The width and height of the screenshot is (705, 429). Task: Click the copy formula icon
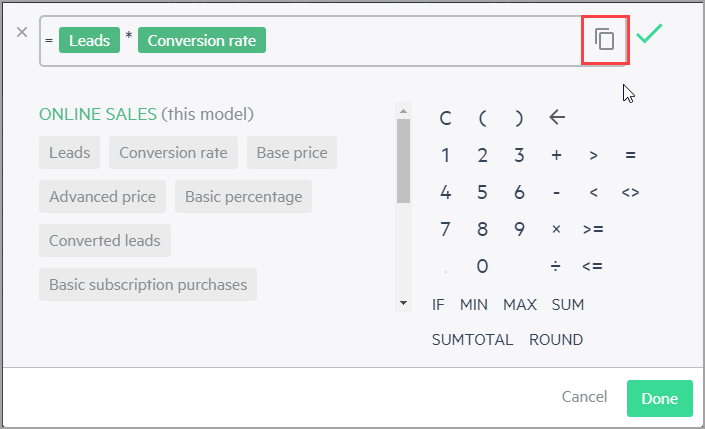click(604, 39)
